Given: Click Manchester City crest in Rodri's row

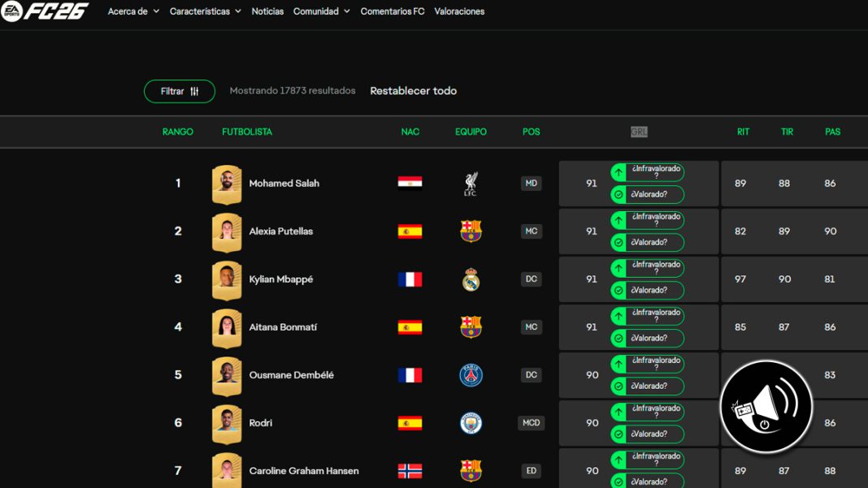Looking at the screenshot, I should (471, 423).
